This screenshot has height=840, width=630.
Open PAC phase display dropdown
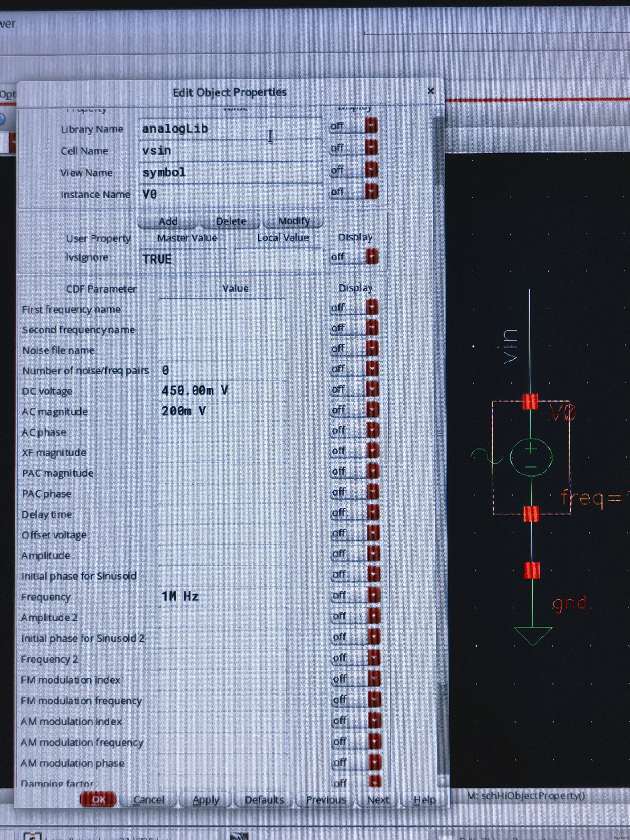[355, 492]
